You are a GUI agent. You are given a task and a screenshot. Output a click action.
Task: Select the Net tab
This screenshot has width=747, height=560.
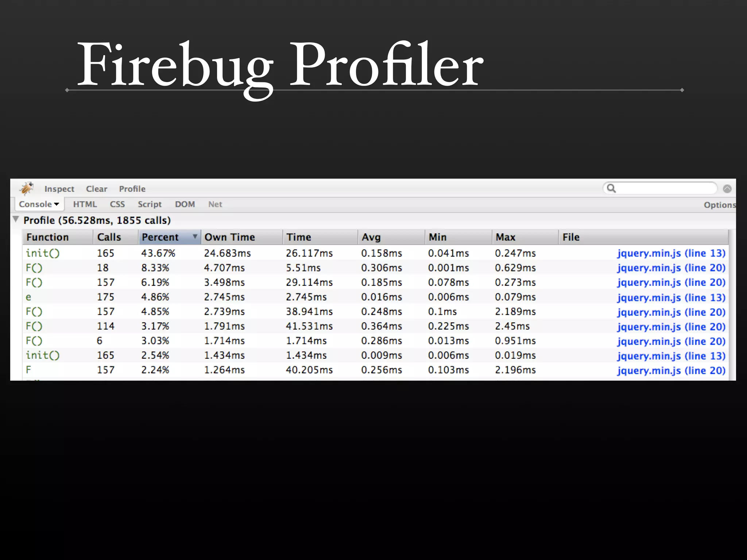[x=215, y=205]
